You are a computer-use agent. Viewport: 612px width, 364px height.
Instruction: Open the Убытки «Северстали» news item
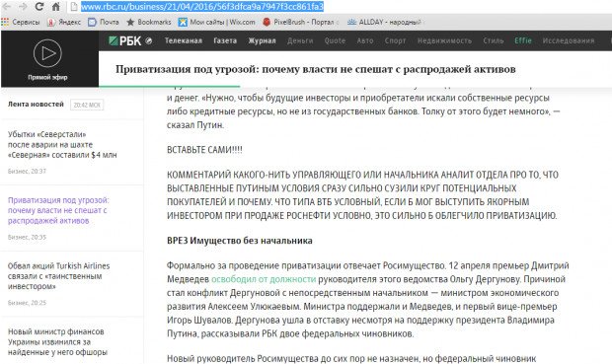coord(62,144)
